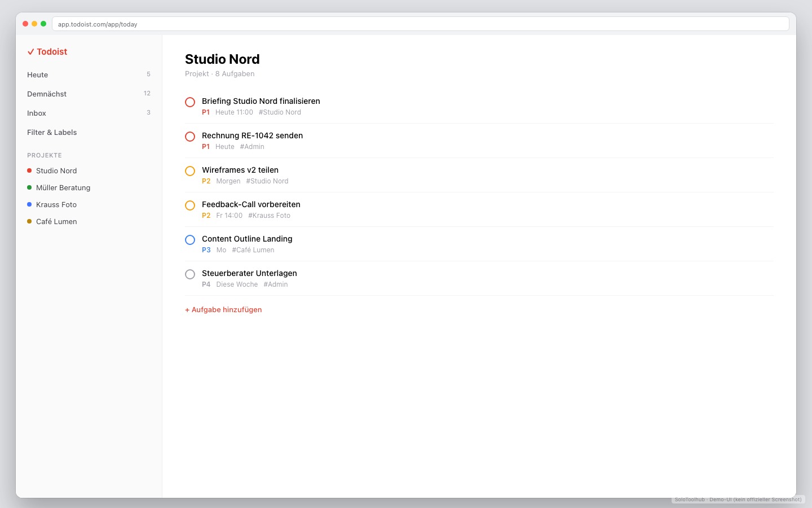Click P4 label under Steuerberater Unterlagen
Image resolution: width=812 pixels, height=508 pixels.
tap(206, 284)
